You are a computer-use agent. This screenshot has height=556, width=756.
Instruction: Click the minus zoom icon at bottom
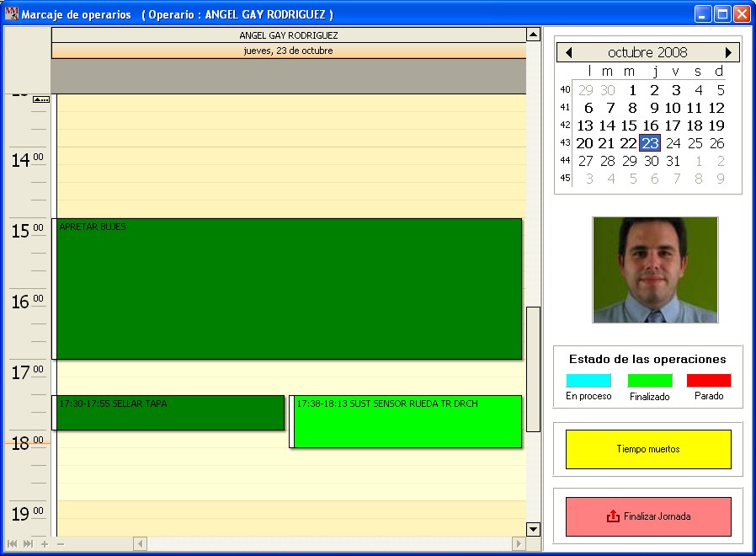[x=61, y=544]
